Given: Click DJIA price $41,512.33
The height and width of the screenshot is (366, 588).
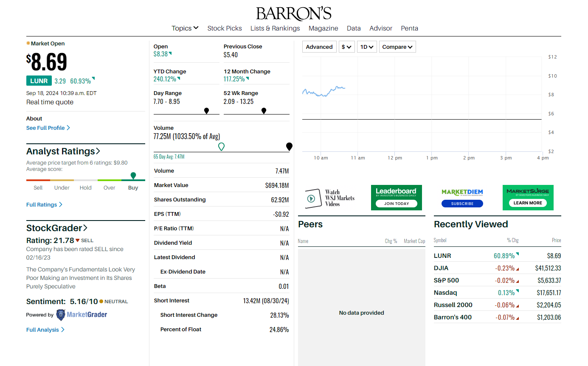Looking at the screenshot, I should tap(548, 268).
